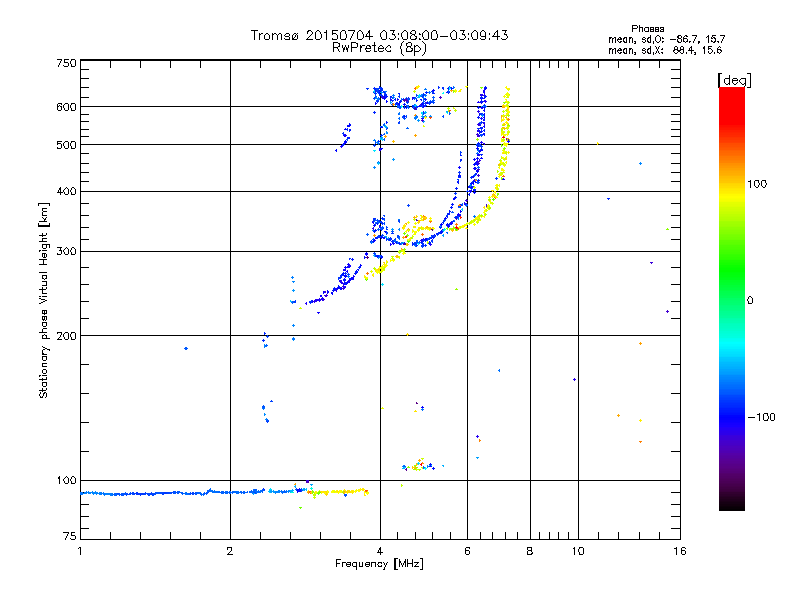Image resolution: width=800 pixels, height=600 pixels.
Task: Click the x-axis label '1'
Action: 80,551
